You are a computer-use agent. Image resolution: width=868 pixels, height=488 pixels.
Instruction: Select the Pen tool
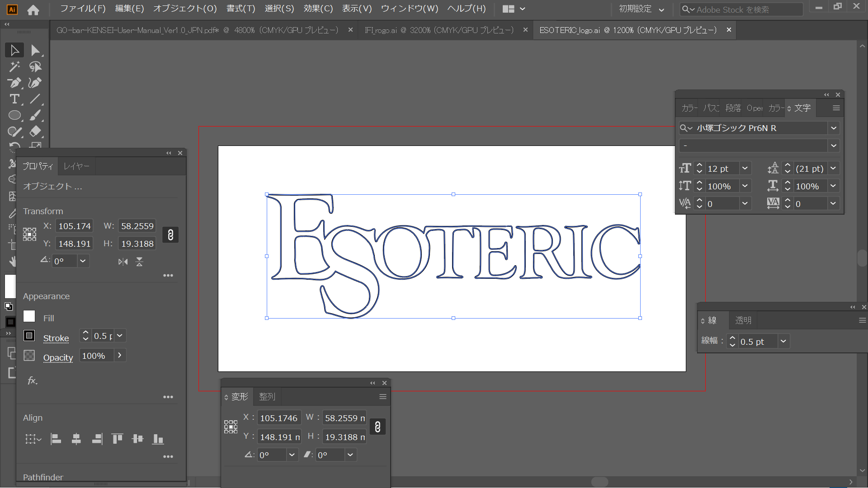(x=14, y=83)
